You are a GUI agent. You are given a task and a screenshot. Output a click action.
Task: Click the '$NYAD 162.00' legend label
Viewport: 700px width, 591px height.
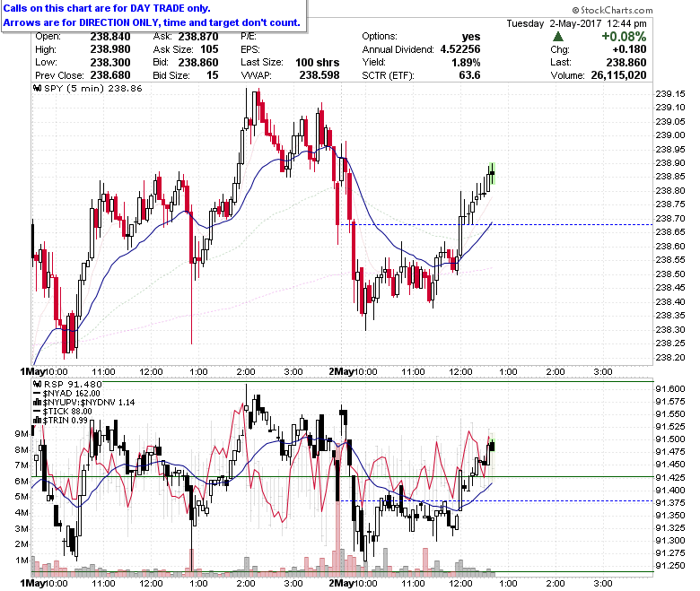click(x=72, y=394)
